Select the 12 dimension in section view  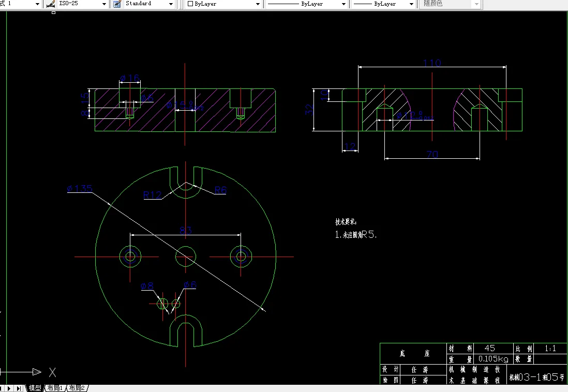pyautogui.click(x=350, y=146)
